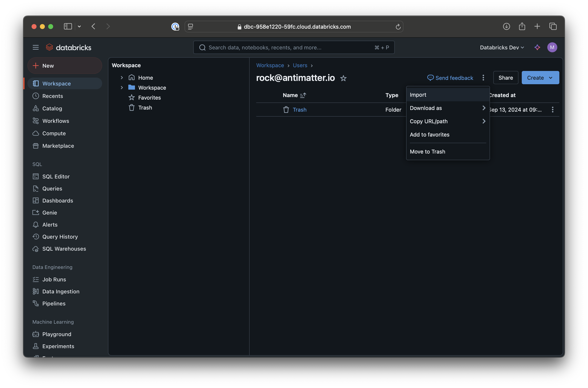Viewport: 588px width, 388px height.
Task: Open Recents in the sidebar
Action: [65, 96]
